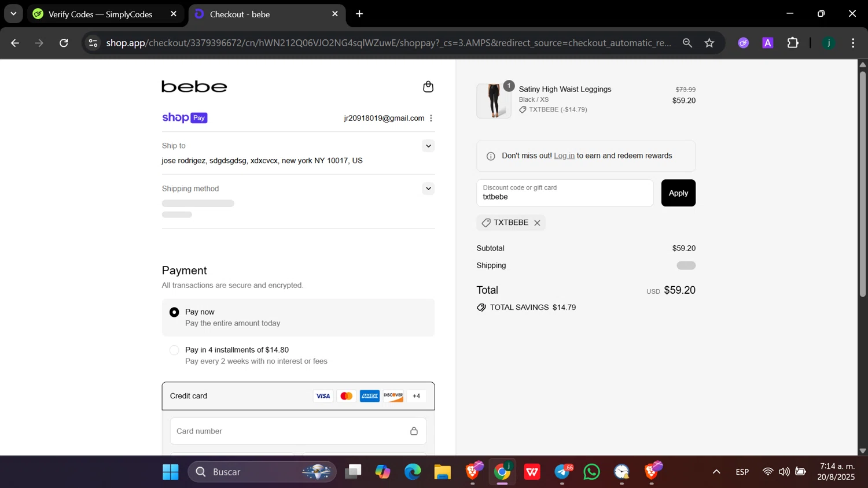Close the Verify Codes tab

click(x=174, y=14)
